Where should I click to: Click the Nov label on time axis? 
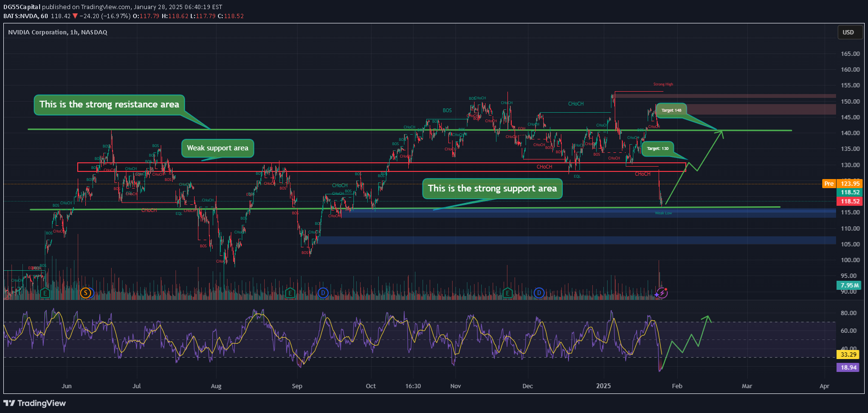(x=455, y=386)
